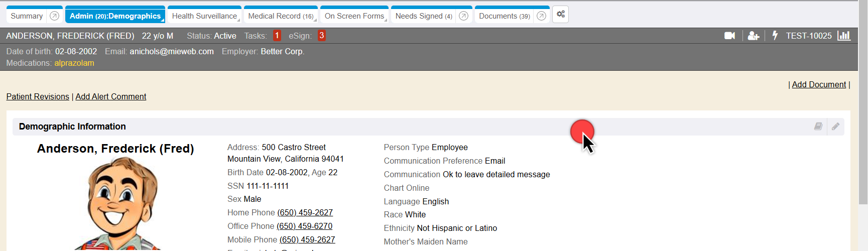Screen dimensions: 868x251
Task: Open the Patient Revisions link
Action: tap(38, 96)
